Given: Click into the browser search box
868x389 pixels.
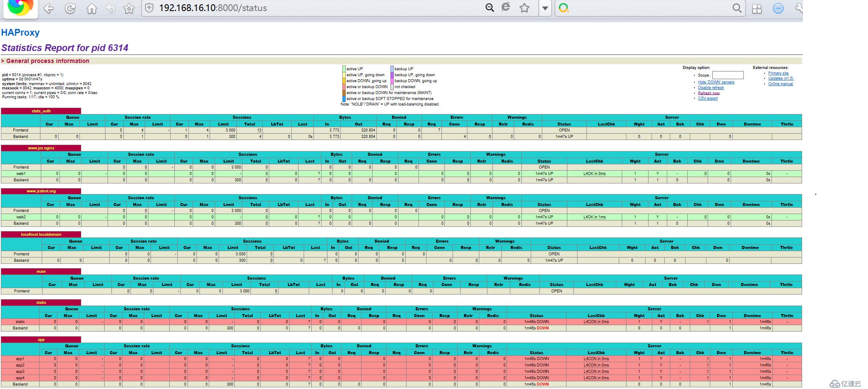Looking at the screenshot, I should tap(651, 8).
